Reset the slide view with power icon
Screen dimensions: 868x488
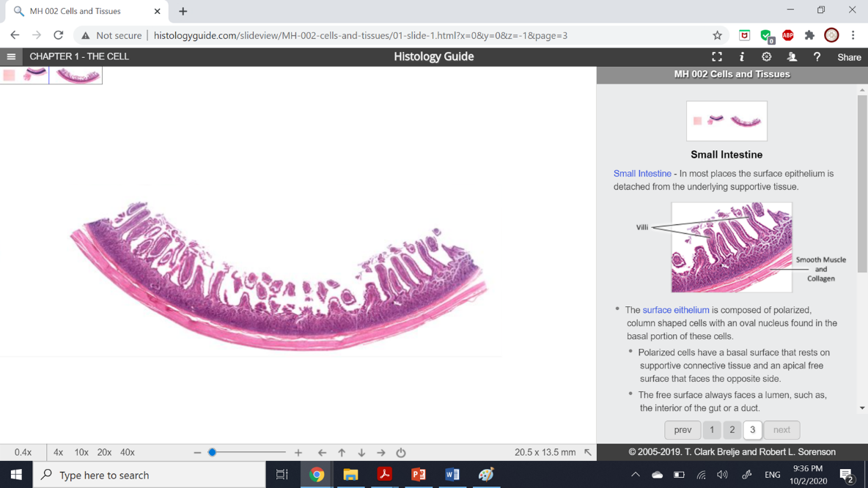pos(401,453)
